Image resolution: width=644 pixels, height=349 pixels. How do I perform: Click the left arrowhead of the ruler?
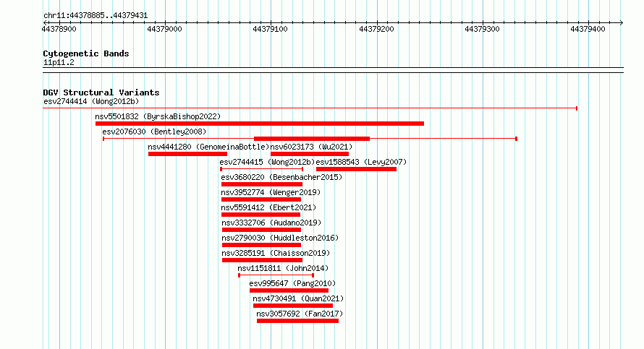tap(45, 22)
